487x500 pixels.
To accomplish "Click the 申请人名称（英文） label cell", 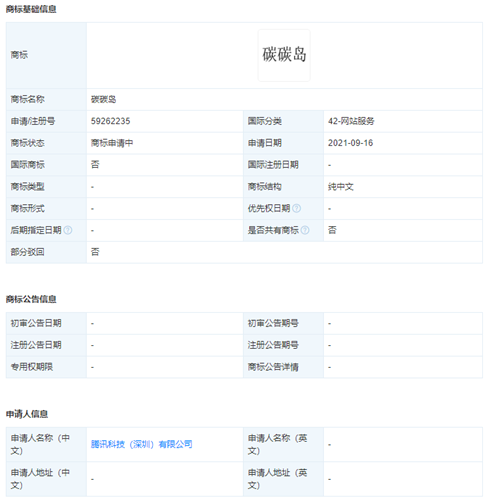I will tap(283, 444).
